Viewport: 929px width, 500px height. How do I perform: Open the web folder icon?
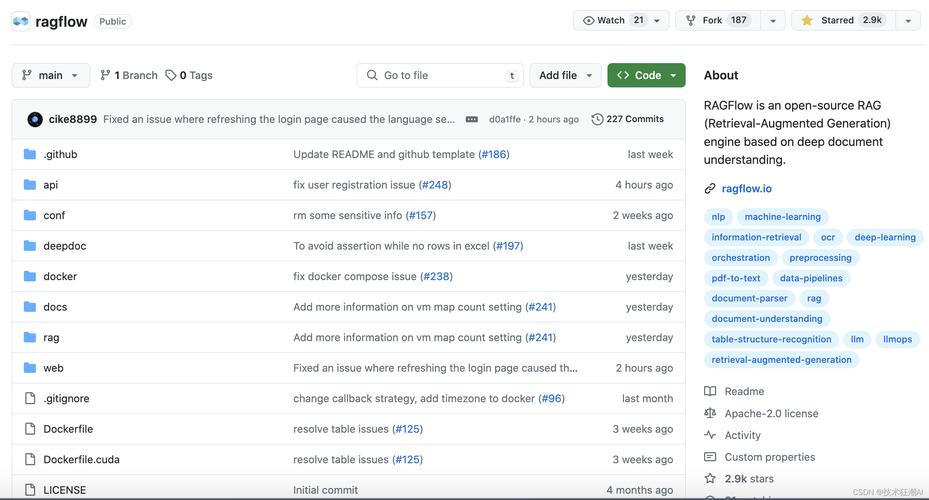[30, 368]
